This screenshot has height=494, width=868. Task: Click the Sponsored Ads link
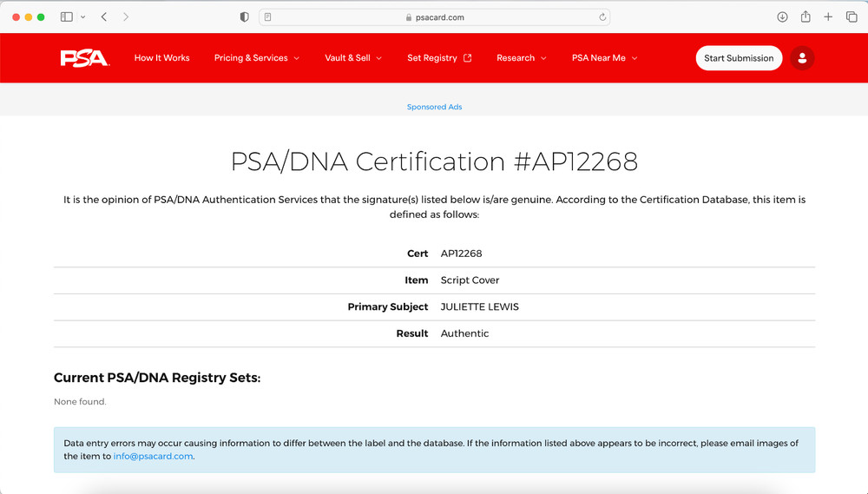coord(434,107)
